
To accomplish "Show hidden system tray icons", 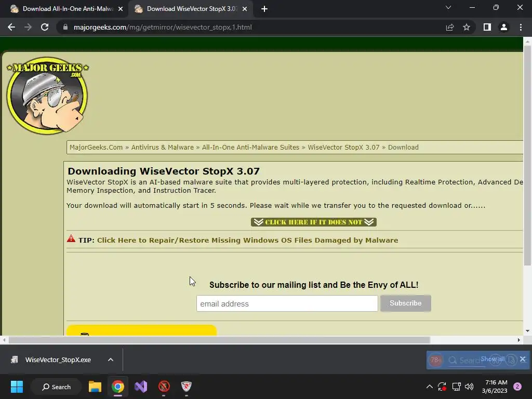I will point(430,387).
